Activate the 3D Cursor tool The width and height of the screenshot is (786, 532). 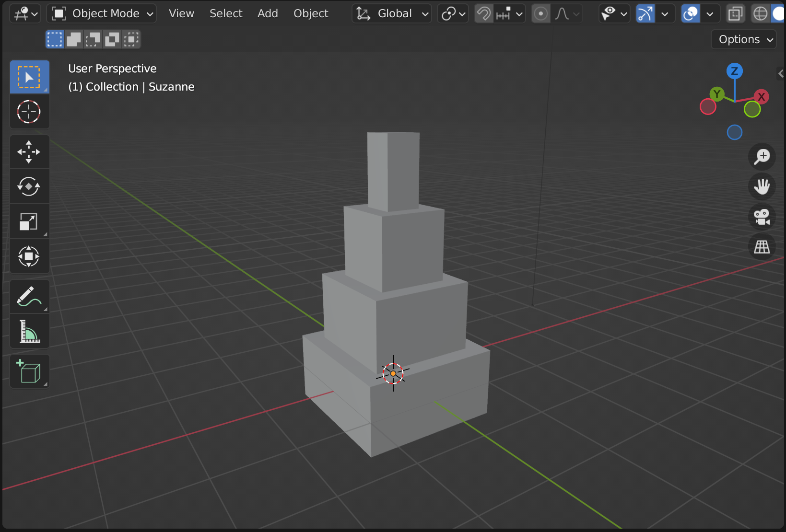(x=29, y=112)
